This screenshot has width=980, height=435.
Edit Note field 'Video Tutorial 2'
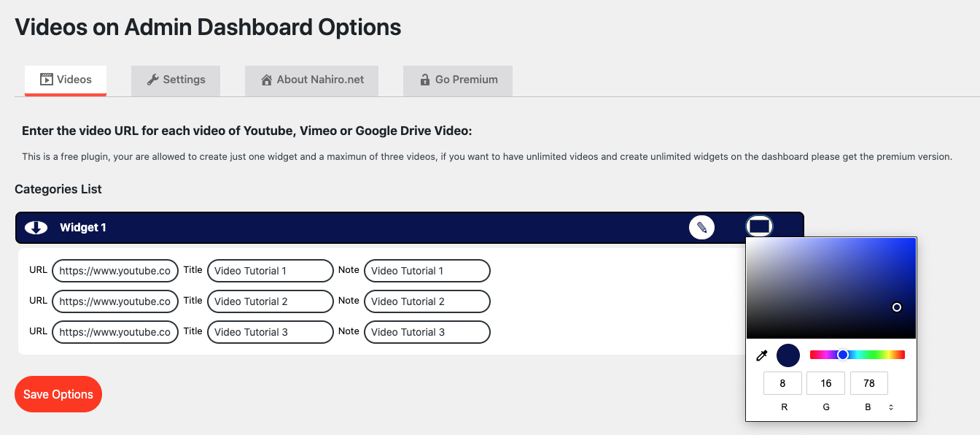(x=427, y=301)
